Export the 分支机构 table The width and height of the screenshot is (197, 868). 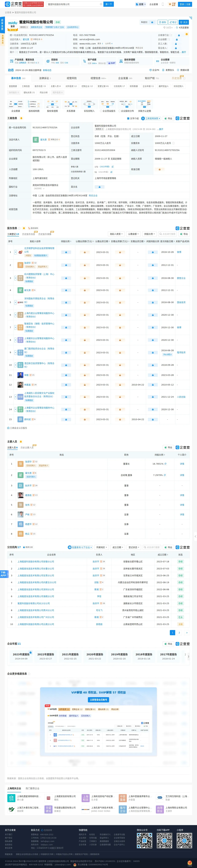pos(168,547)
